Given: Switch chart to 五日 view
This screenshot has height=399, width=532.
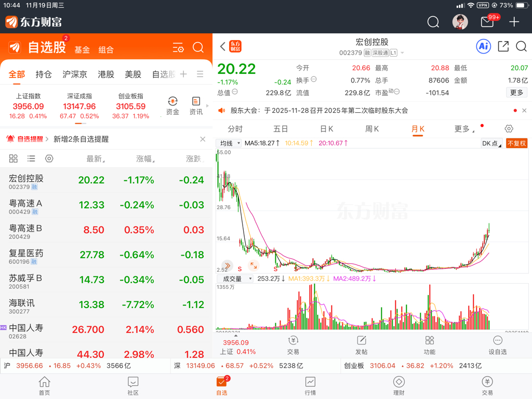Looking at the screenshot, I should 281,129.
